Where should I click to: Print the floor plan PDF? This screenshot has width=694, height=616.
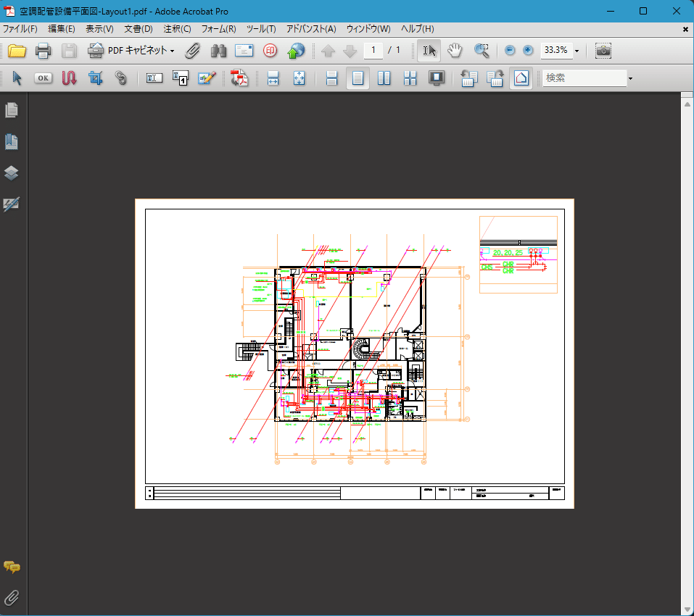point(44,51)
